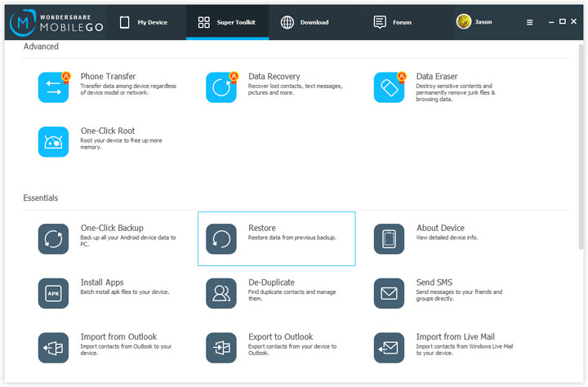This screenshot has width=588, height=387.
Task: Click the vertical scrollbar thumb
Action: tap(581, 146)
